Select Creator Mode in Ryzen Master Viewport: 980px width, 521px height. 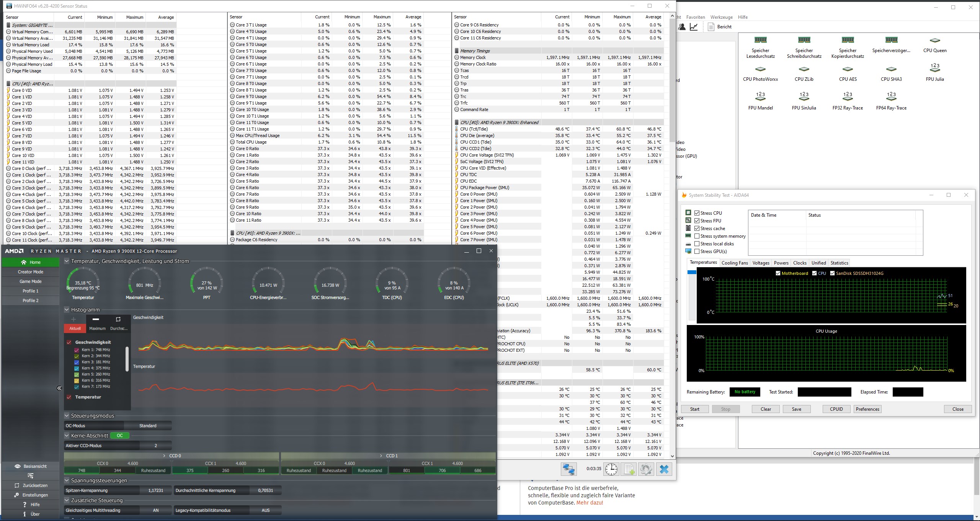click(x=31, y=272)
